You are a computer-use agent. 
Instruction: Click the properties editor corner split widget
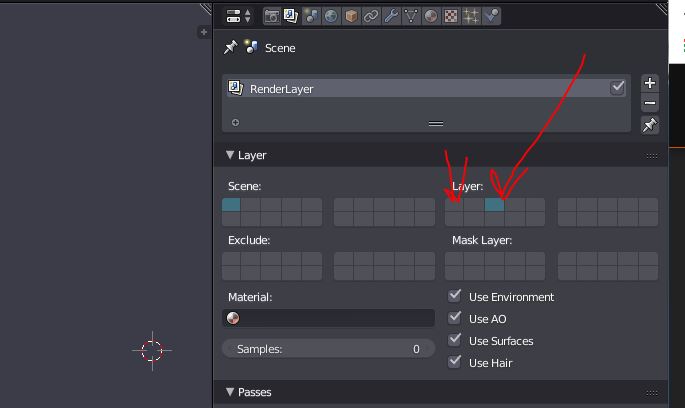click(x=661, y=8)
